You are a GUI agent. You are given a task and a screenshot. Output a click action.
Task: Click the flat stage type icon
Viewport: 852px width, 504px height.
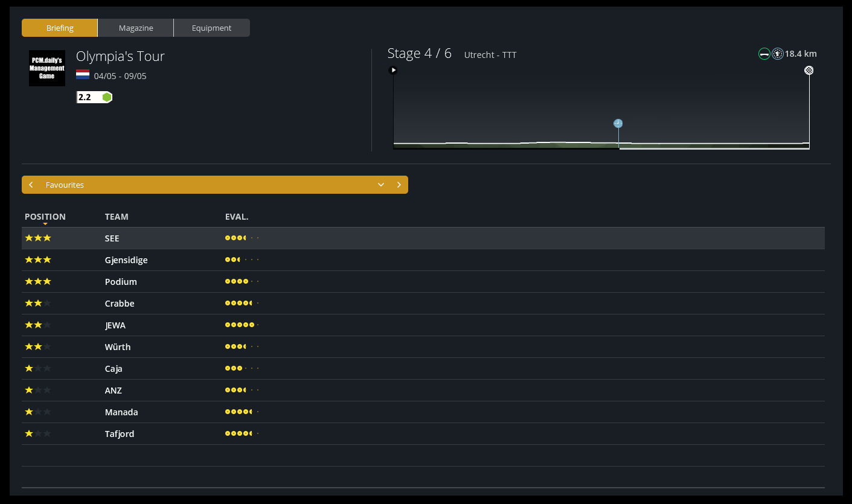(764, 54)
